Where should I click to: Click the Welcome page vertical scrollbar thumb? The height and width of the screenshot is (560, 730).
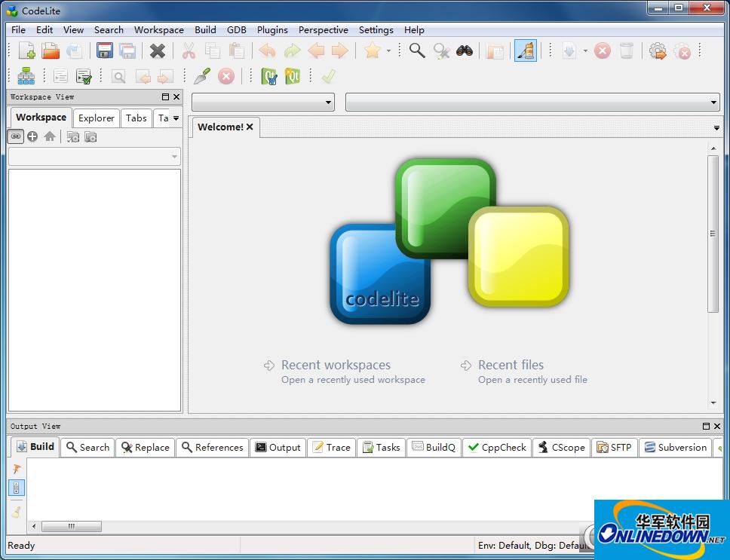[x=713, y=234]
